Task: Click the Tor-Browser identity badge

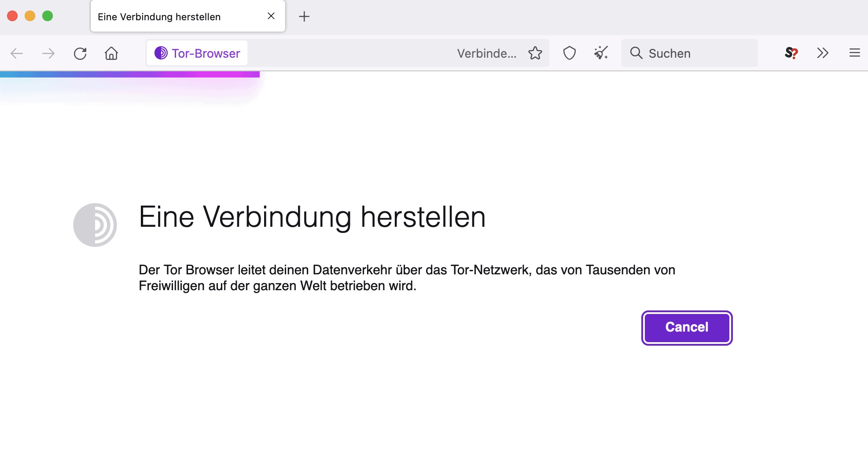Action: pyautogui.click(x=197, y=53)
